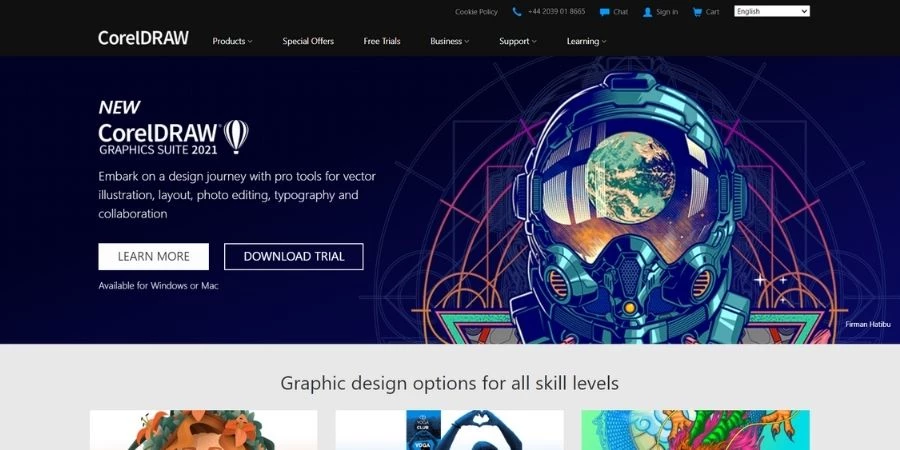Click the astronaut helmet banner artwork
The image size is (900, 450).
[629, 207]
